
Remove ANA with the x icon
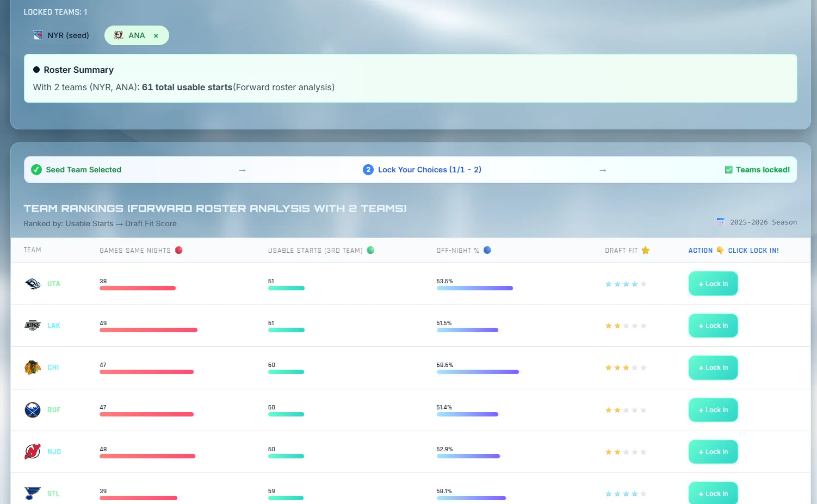(x=156, y=36)
